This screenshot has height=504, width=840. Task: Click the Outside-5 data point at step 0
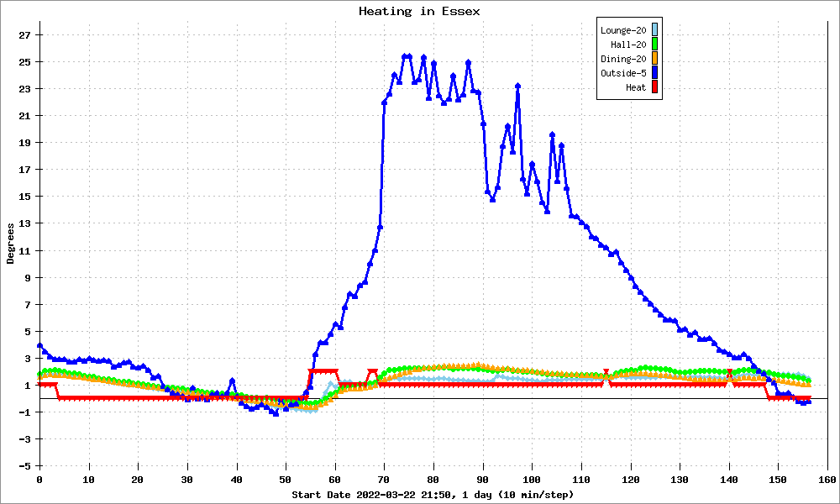pos(39,345)
